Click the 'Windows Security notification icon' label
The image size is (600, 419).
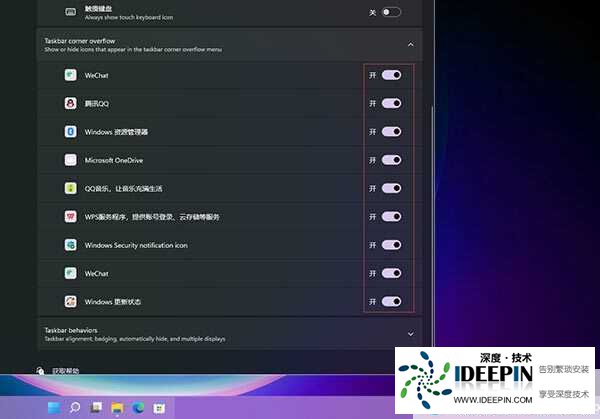(x=136, y=245)
